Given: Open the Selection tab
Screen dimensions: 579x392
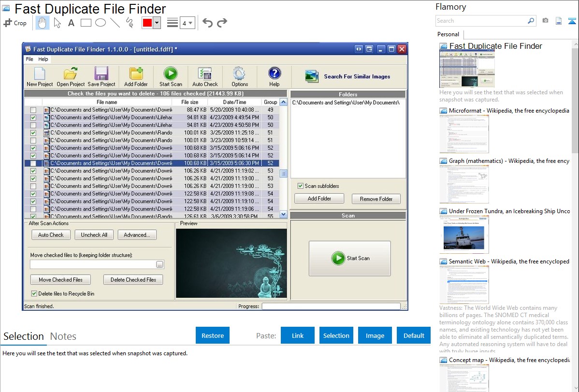Looking at the screenshot, I should click(x=24, y=336).
